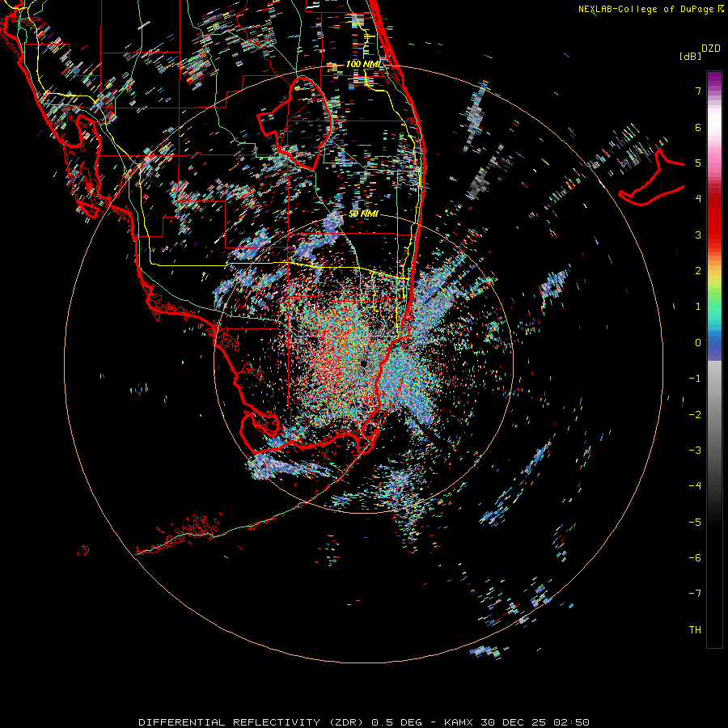Select the -2 scale value

point(695,415)
